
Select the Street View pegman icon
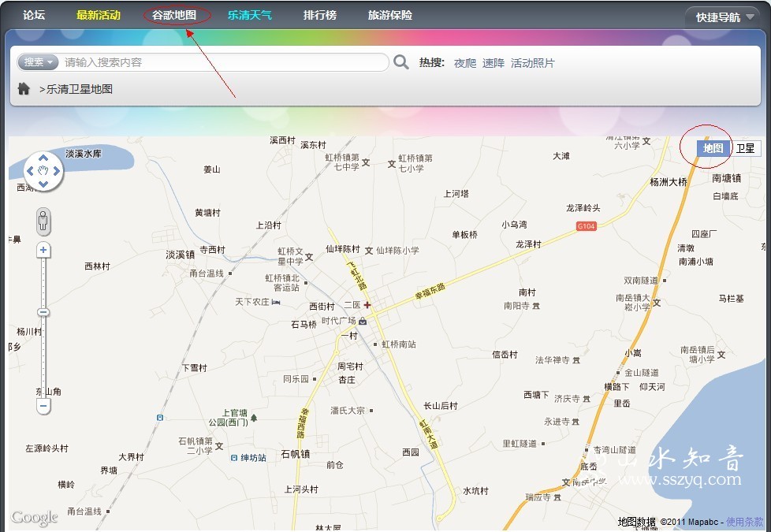click(x=43, y=221)
